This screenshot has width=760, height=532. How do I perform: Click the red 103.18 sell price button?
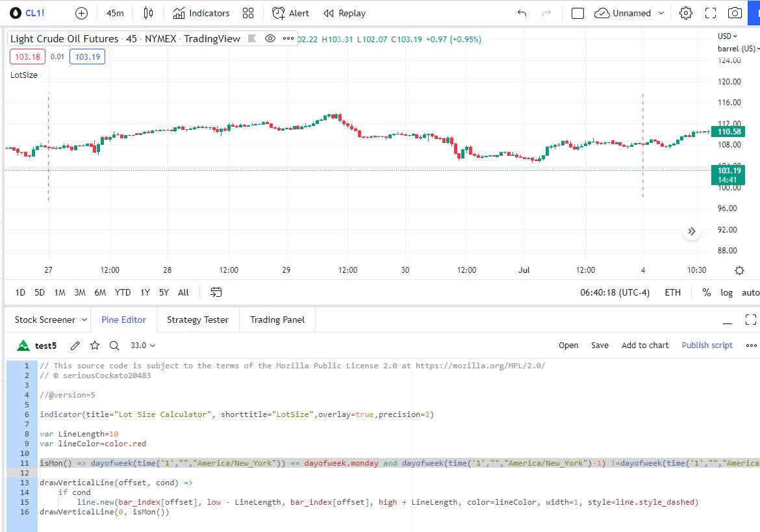[x=28, y=57]
